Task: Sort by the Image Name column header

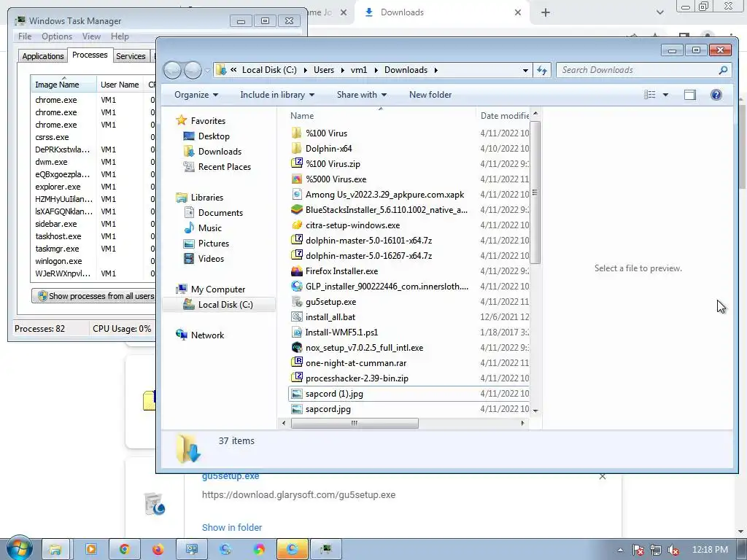Action: pos(63,85)
